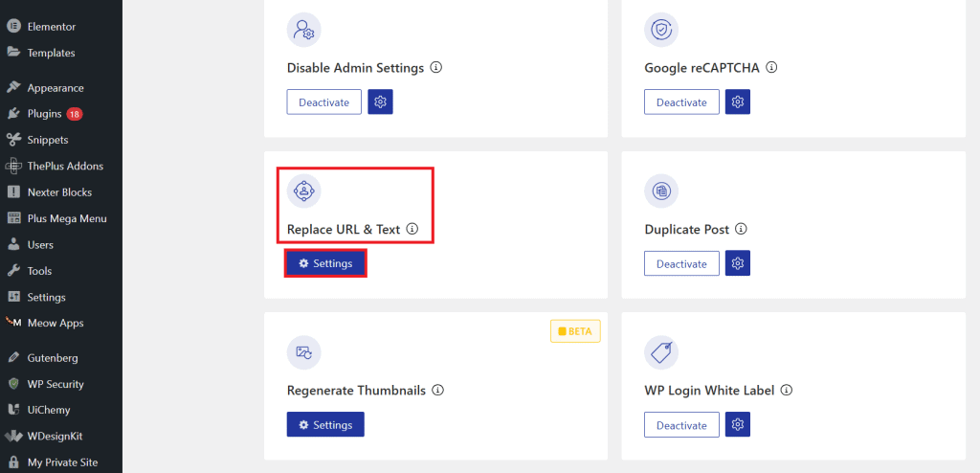Click the Snippets scissors icon
The image size is (980, 473).
click(x=13, y=140)
